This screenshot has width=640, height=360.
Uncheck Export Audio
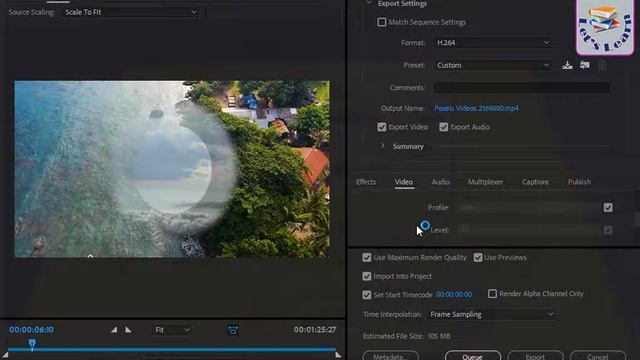444,127
